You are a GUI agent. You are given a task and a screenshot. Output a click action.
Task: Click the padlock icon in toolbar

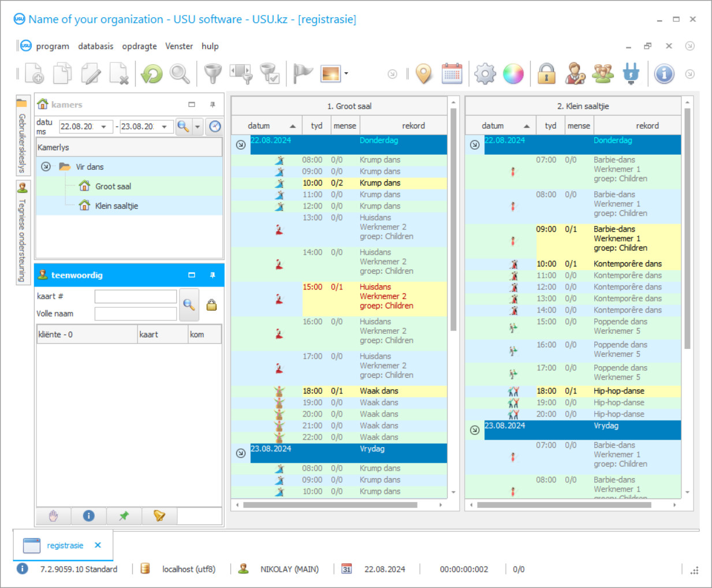coord(546,74)
